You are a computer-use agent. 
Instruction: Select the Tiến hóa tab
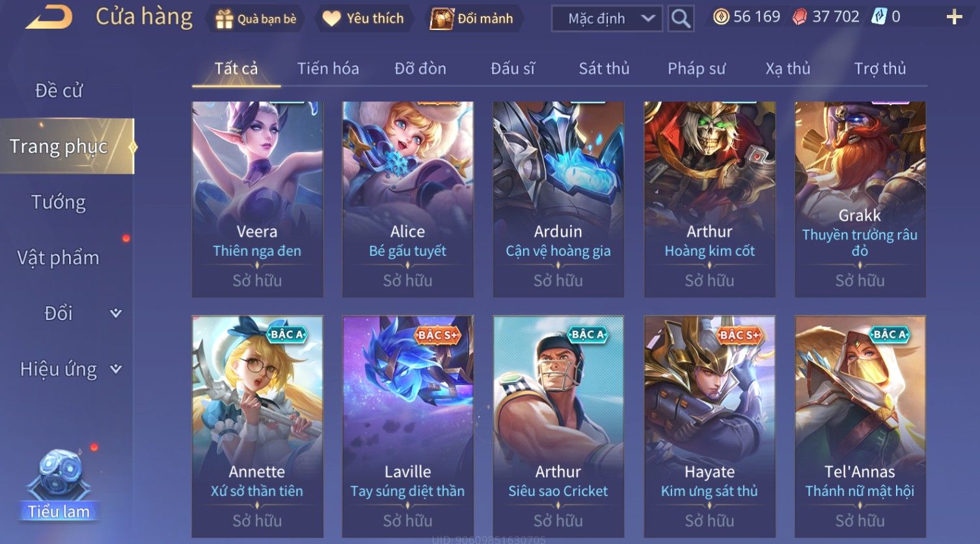point(328,68)
